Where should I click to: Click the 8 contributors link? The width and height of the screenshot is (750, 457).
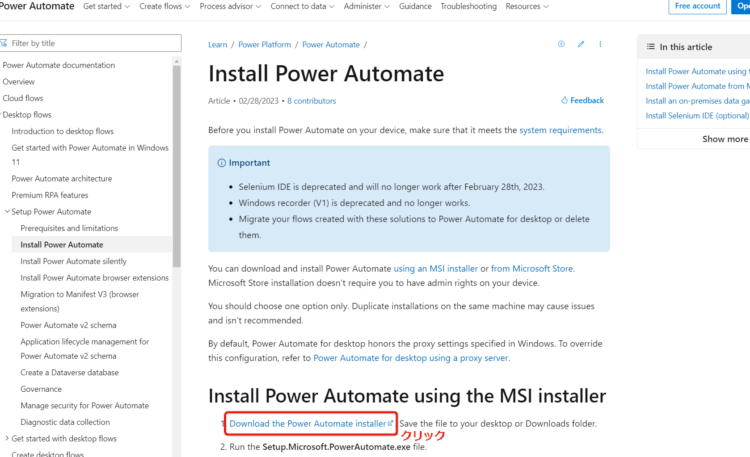pos(311,101)
